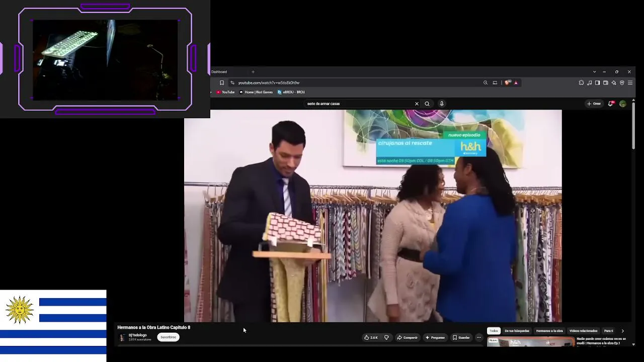Click the Crear button
The height and width of the screenshot is (362, 644).
pyautogui.click(x=594, y=104)
